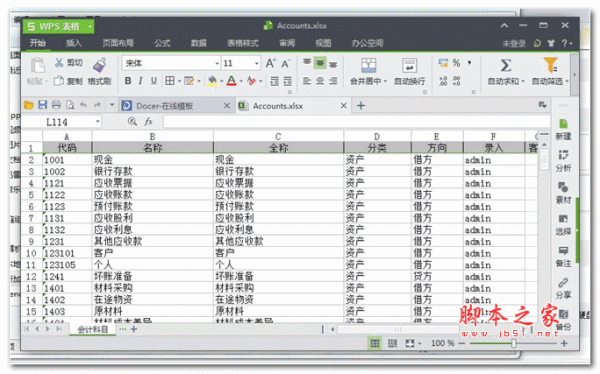Click the formula bar input field
600x374 pixels.
(356, 122)
